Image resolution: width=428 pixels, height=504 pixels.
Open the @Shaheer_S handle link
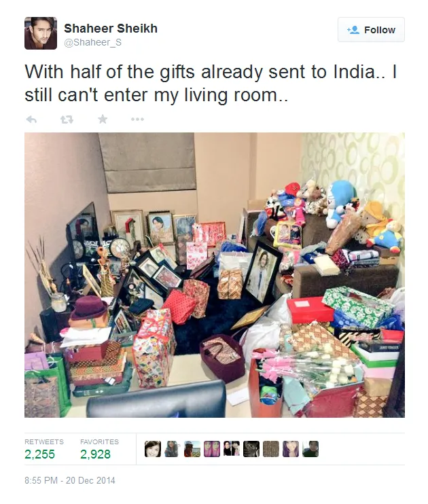(x=92, y=42)
